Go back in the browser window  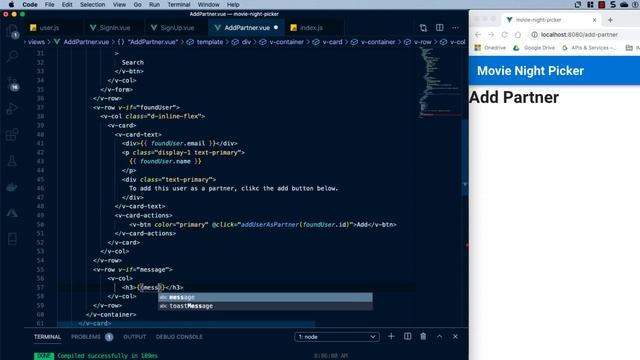[478, 35]
